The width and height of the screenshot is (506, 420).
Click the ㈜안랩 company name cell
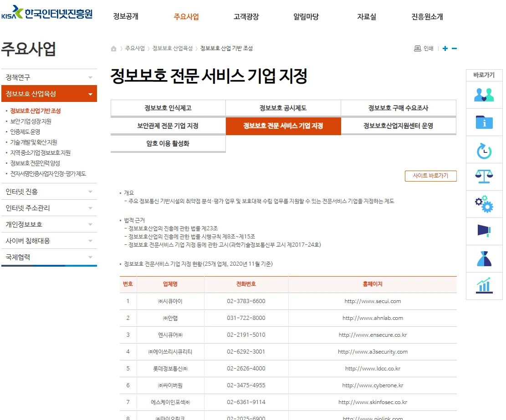(x=170, y=318)
